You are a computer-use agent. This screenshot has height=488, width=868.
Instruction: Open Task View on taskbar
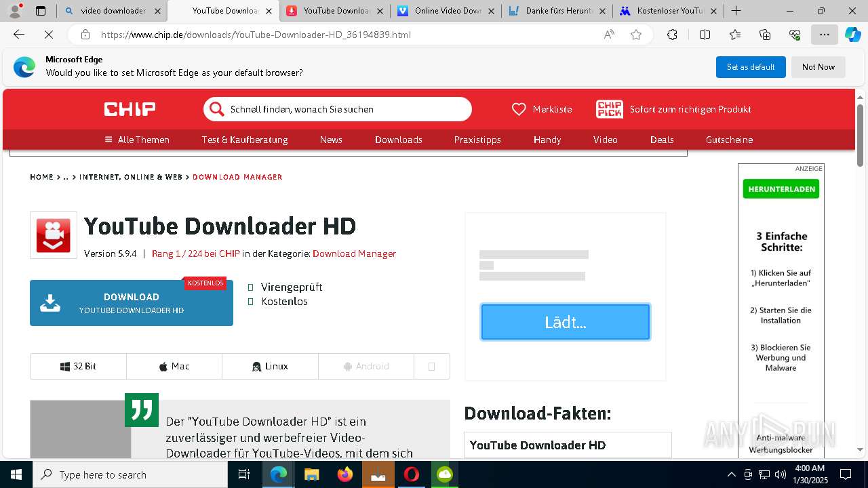[244, 474]
